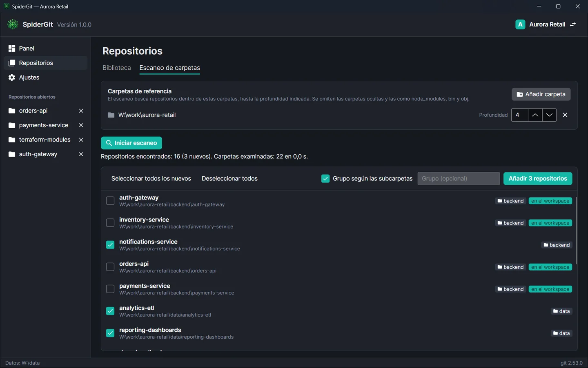The width and height of the screenshot is (588, 368).
Task: Open terraform-modules from the sidebar folder icon
Action: 12,140
